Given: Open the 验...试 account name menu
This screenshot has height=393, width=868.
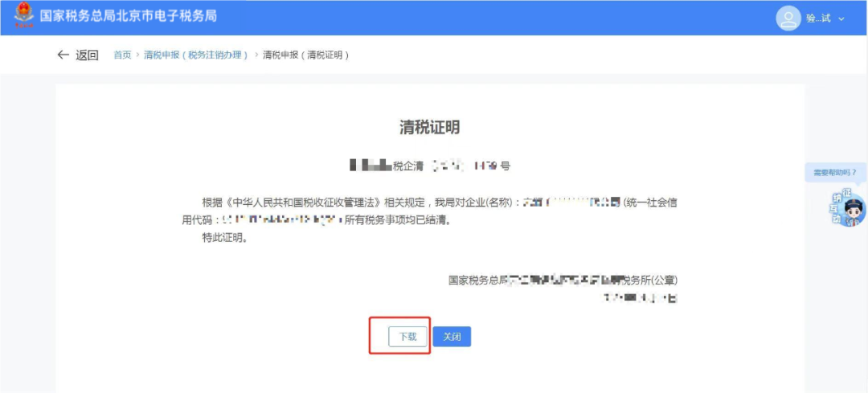Looking at the screenshot, I should tap(818, 18).
